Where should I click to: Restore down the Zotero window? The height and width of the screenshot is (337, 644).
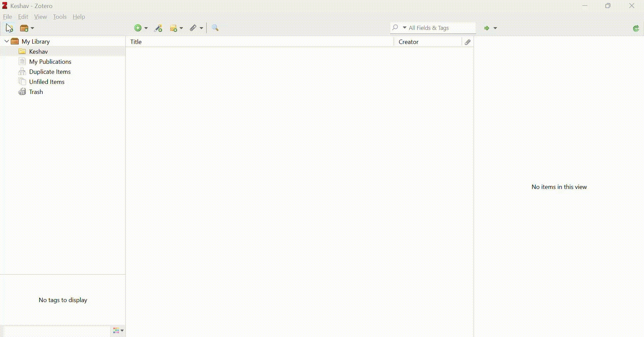[x=608, y=6]
